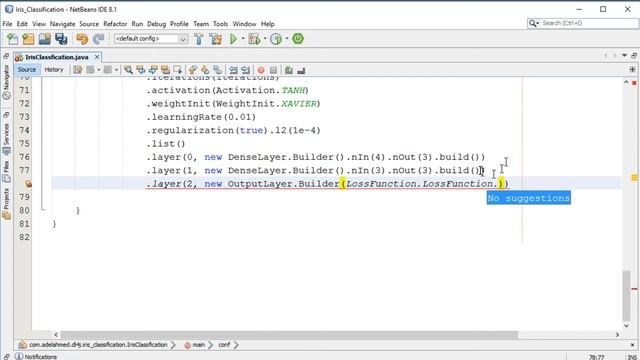This screenshot has height=360, width=640.
Task: Switch to History view
Action: tap(54, 70)
